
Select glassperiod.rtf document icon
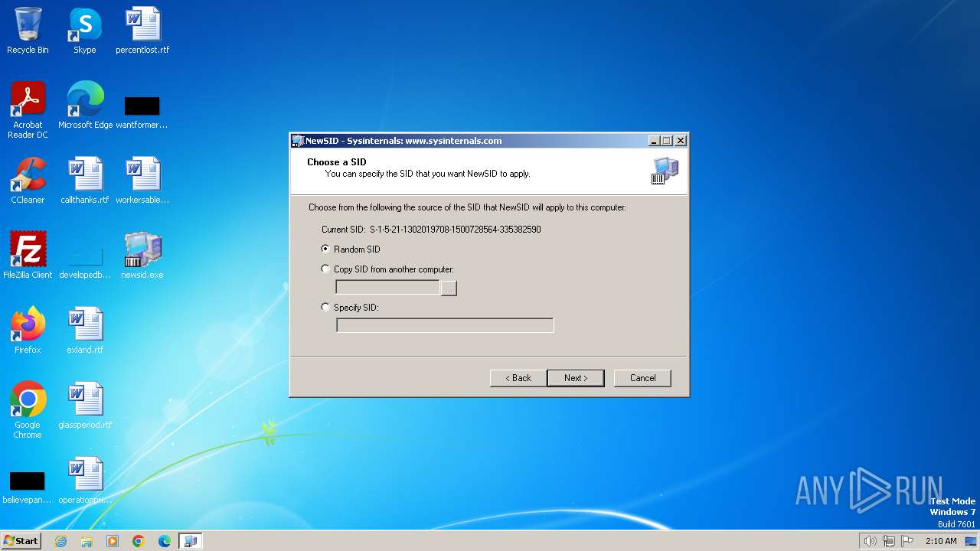tap(85, 406)
